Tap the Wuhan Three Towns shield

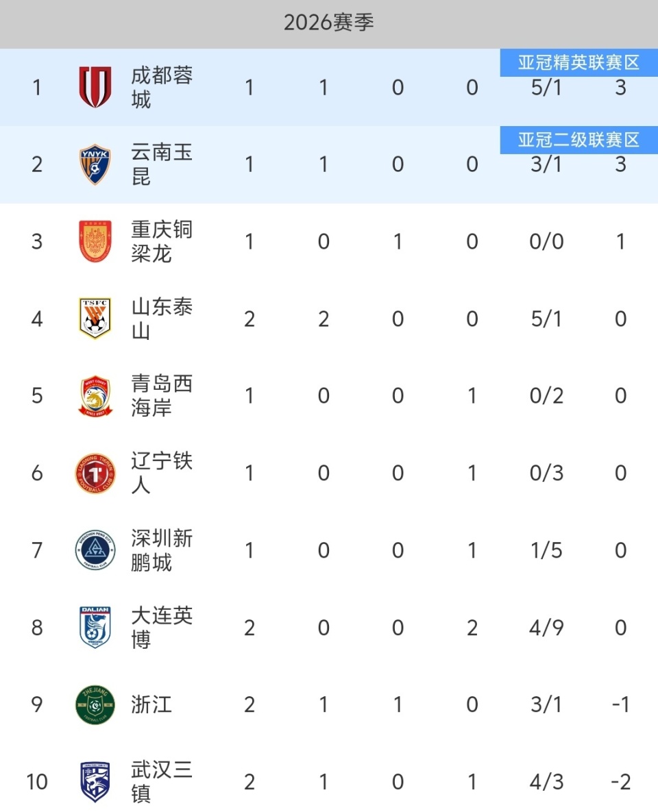point(95,782)
